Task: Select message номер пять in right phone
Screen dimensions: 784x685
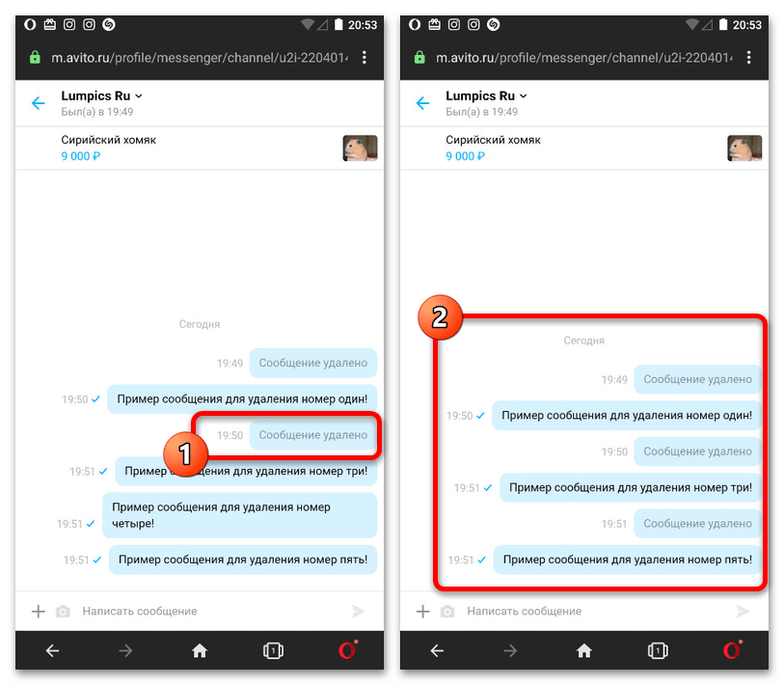Action: coord(628,560)
